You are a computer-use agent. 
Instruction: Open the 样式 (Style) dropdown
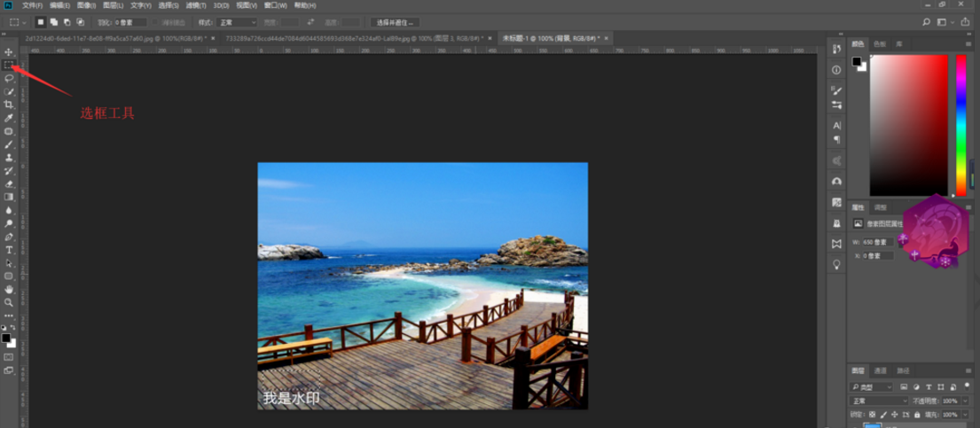[238, 22]
